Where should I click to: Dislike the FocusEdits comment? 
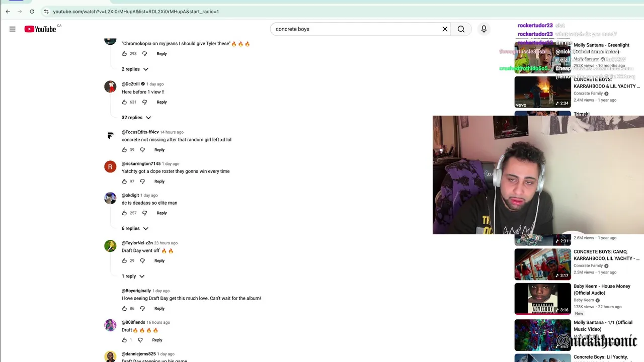(x=142, y=150)
